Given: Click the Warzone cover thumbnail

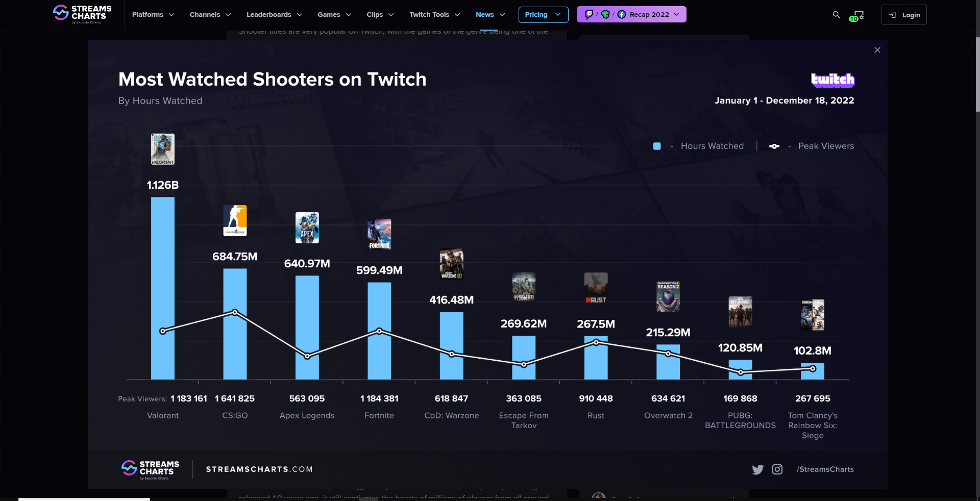Looking at the screenshot, I should point(452,264).
